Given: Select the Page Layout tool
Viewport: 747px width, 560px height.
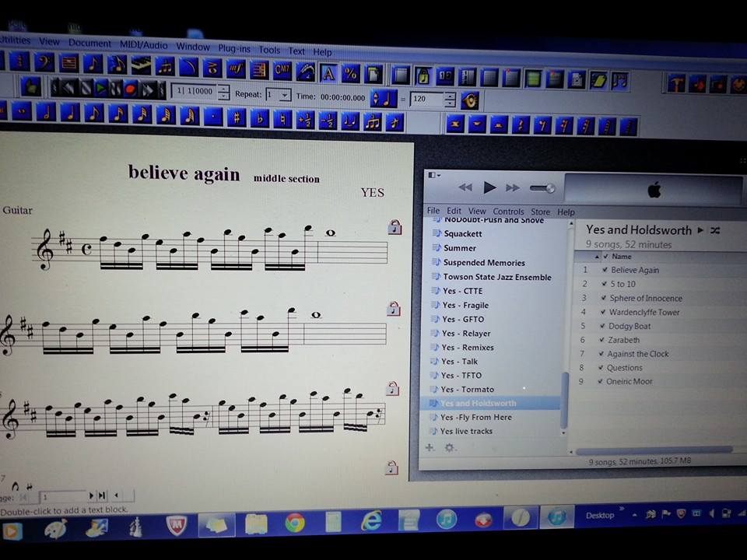Looking at the screenshot, I should (x=373, y=75).
